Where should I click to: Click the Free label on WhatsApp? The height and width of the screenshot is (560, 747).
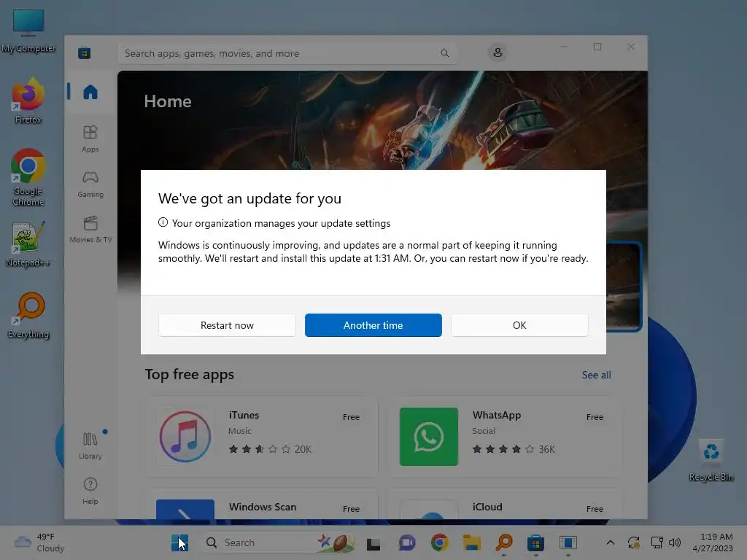click(595, 417)
